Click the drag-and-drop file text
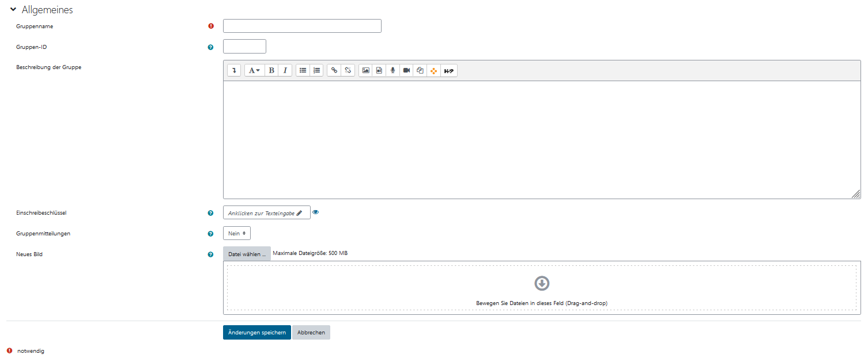868x358 pixels. (542, 303)
